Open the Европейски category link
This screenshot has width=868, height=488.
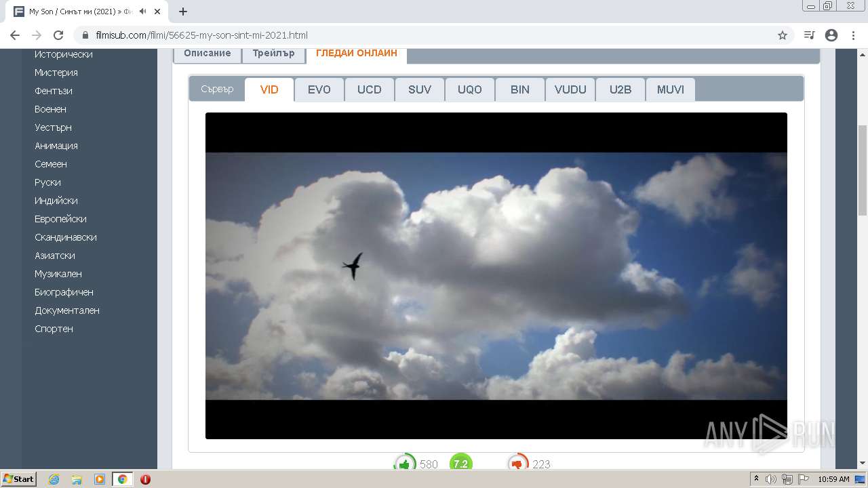pos(60,219)
